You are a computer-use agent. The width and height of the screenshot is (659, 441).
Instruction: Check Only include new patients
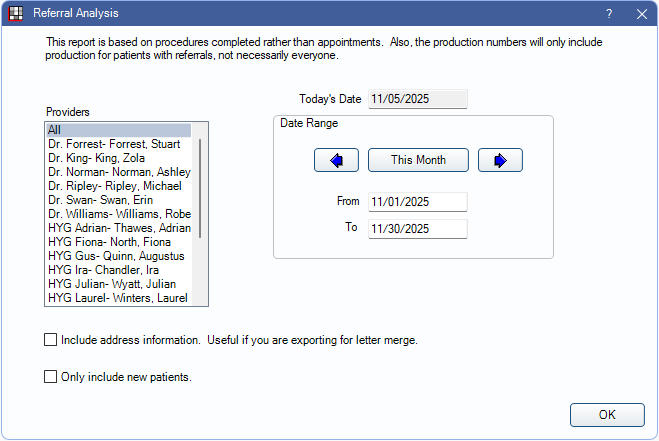(51, 377)
